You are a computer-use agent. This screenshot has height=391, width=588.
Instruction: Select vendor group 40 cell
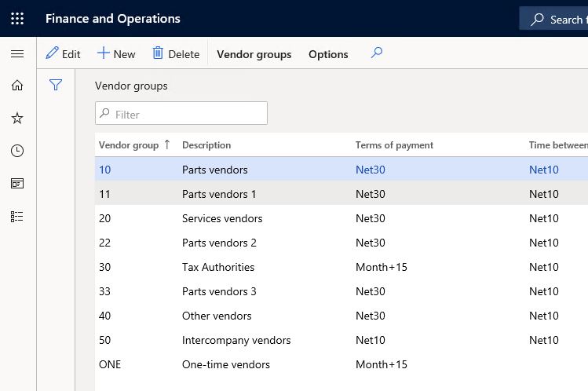coord(104,316)
